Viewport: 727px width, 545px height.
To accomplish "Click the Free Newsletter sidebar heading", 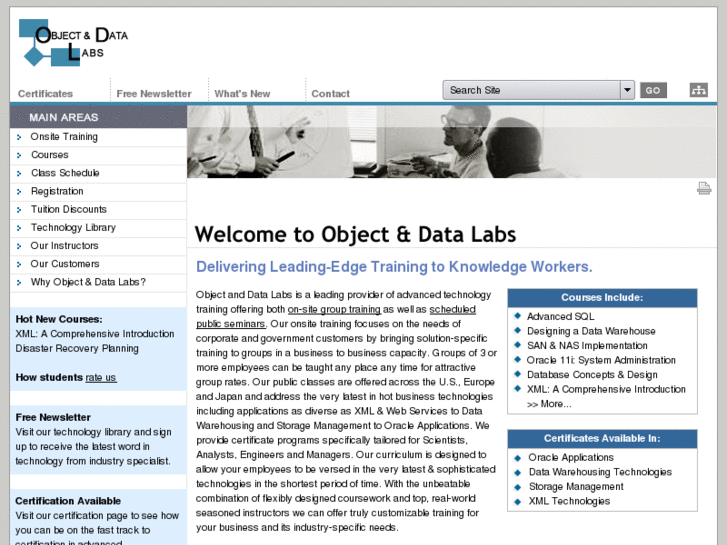I will (x=53, y=417).
